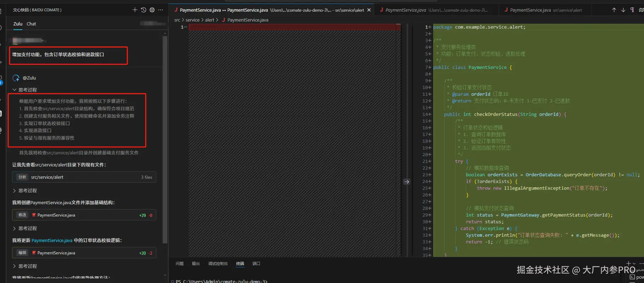Viewport: 644px width, 283px height.
Task: Open the 输出 panel tab
Action: pyautogui.click(x=196, y=264)
